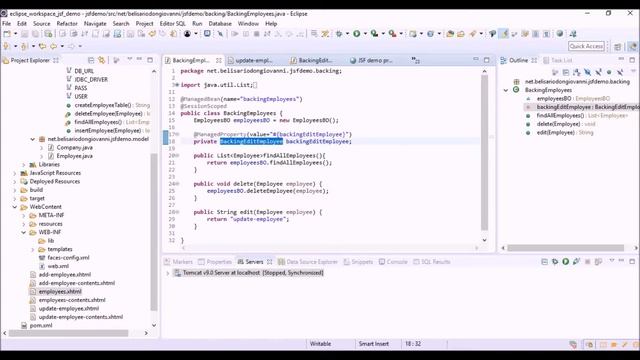Click the Open Perspective icon near Quick Access
This screenshot has height=360, width=640.
pos(617,47)
